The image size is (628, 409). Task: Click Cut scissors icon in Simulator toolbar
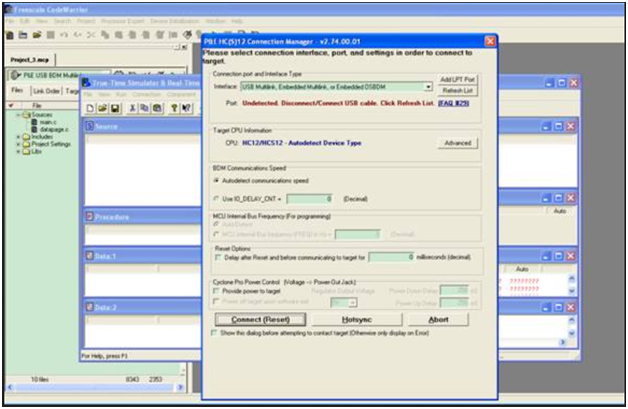(132, 108)
